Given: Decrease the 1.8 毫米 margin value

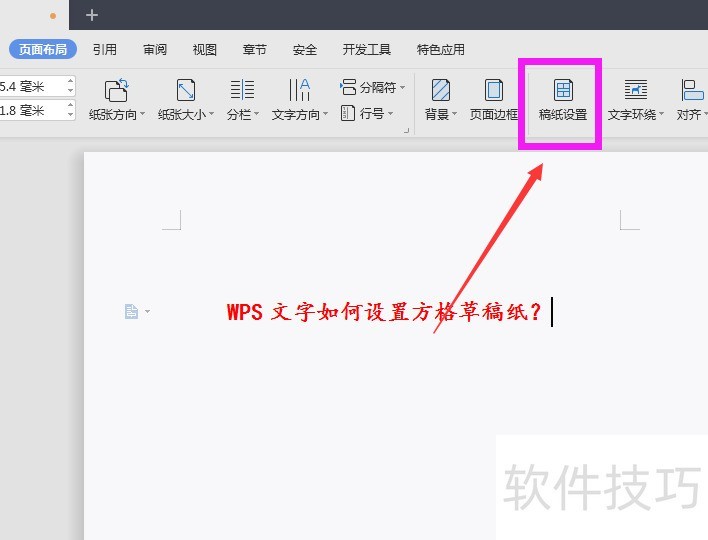Looking at the screenshot, I should coord(70,115).
